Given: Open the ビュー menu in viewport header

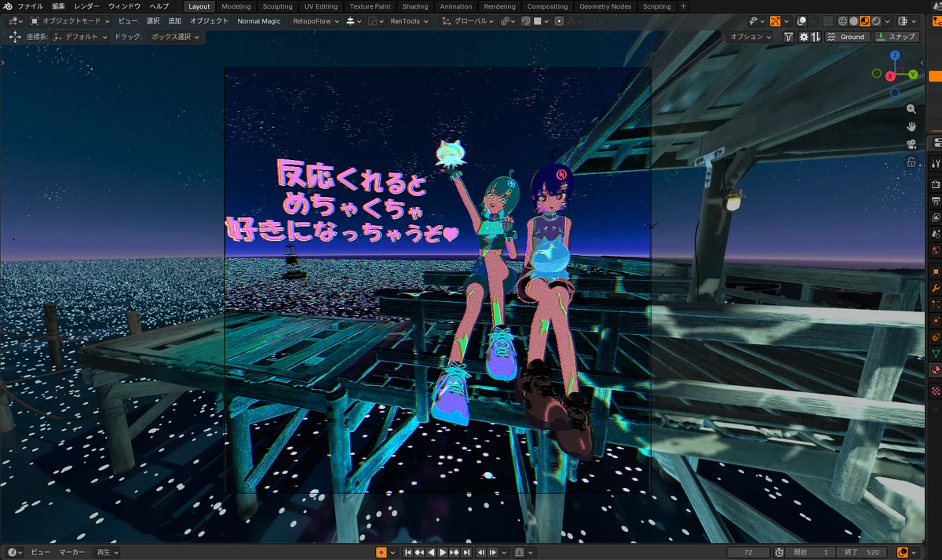Looking at the screenshot, I should point(128,21).
